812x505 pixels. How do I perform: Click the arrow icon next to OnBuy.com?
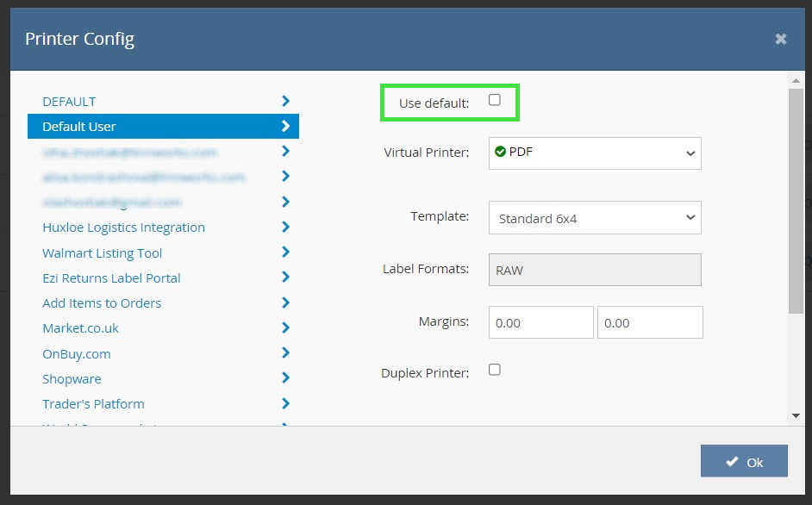[285, 353]
